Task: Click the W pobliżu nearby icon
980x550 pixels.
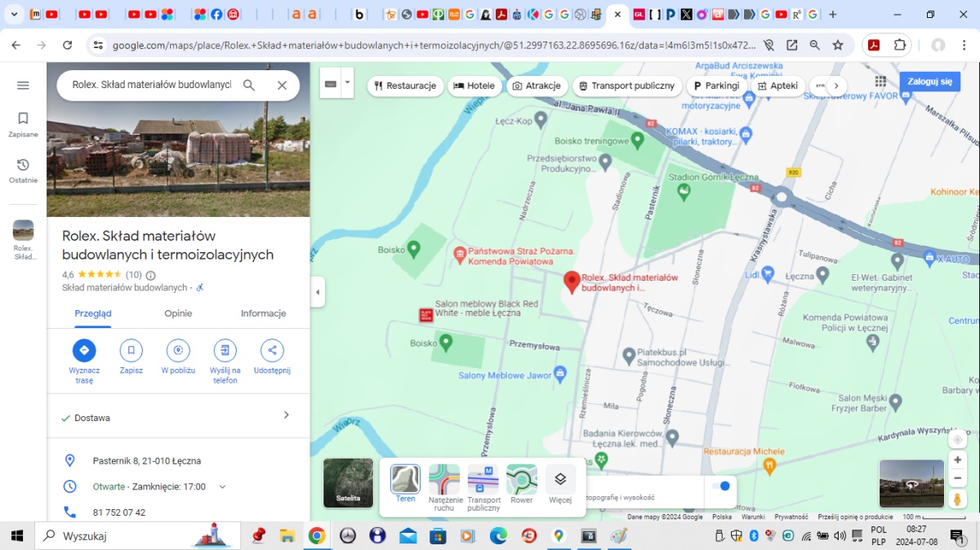Action: coord(178,350)
